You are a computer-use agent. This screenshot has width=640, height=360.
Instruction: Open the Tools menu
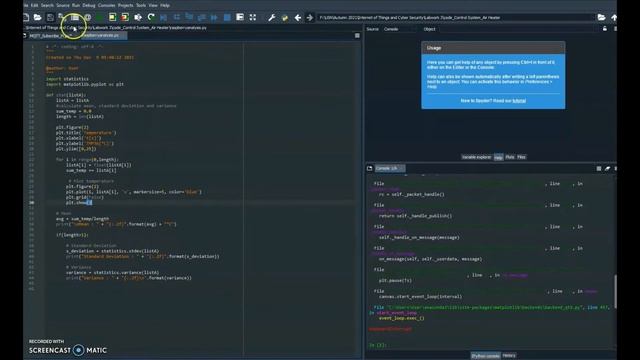pos(141,5)
